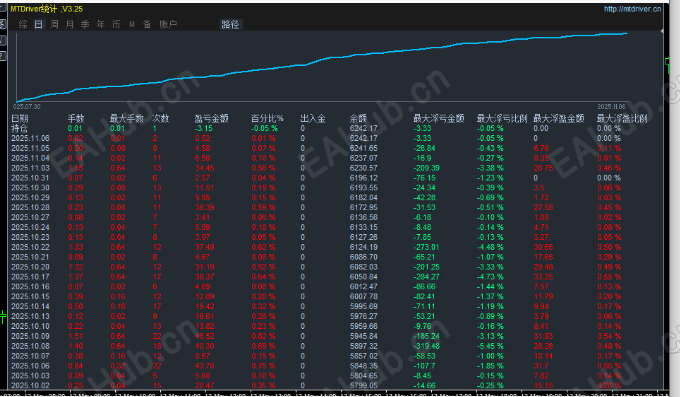This screenshot has width=680, height=397.
Task: Click the 6241.65 balance value
Action: click(x=363, y=148)
